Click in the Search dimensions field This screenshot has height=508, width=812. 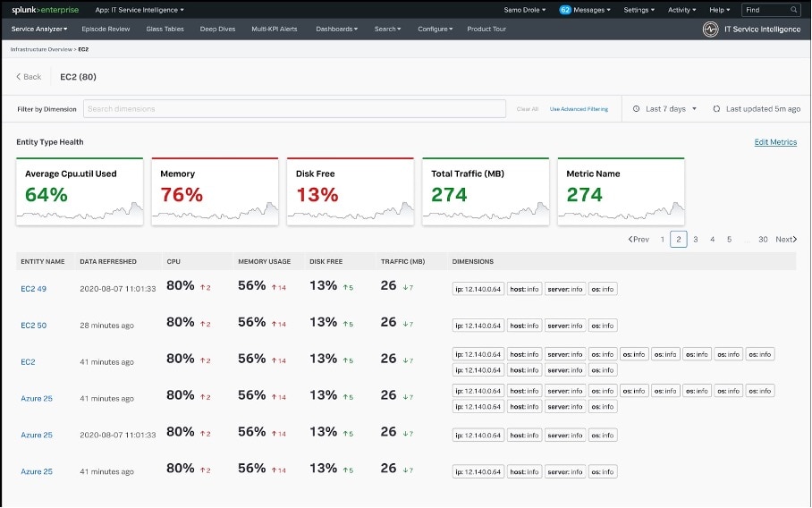coord(294,109)
